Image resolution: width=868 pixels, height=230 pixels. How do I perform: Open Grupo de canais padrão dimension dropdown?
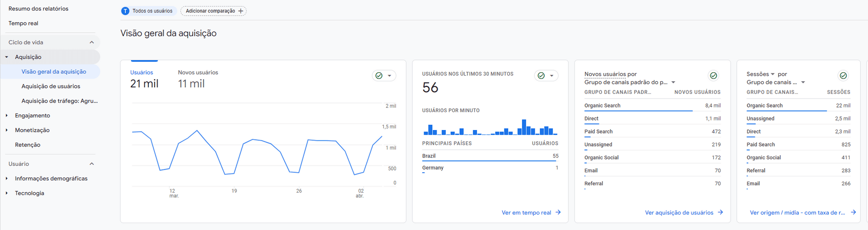pyautogui.click(x=674, y=82)
